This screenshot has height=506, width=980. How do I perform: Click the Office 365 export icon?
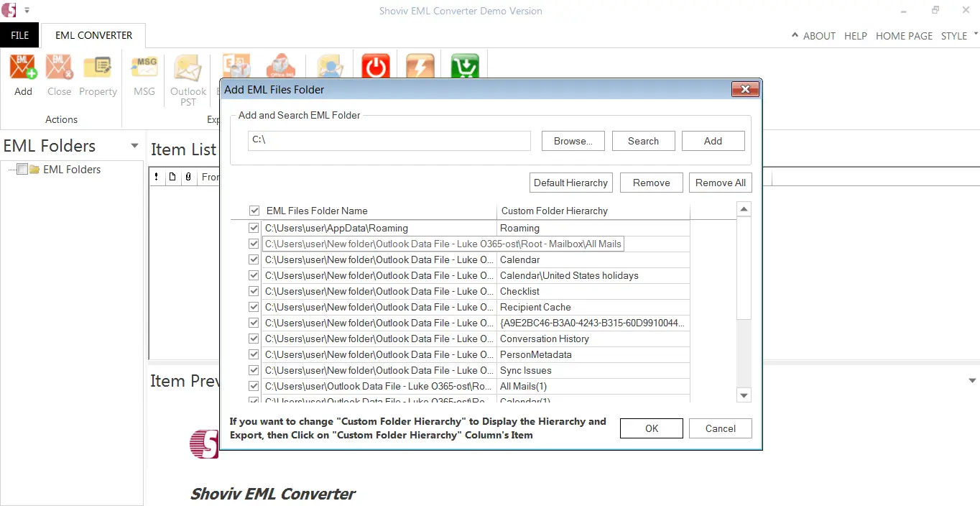click(x=281, y=65)
